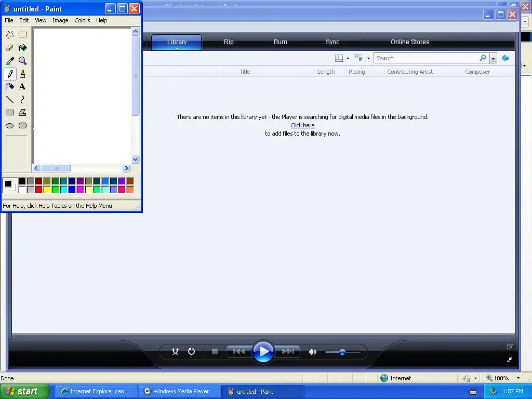The height and width of the screenshot is (399, 532).
Task: Open Paint's Edit menu
Action: 24,20
